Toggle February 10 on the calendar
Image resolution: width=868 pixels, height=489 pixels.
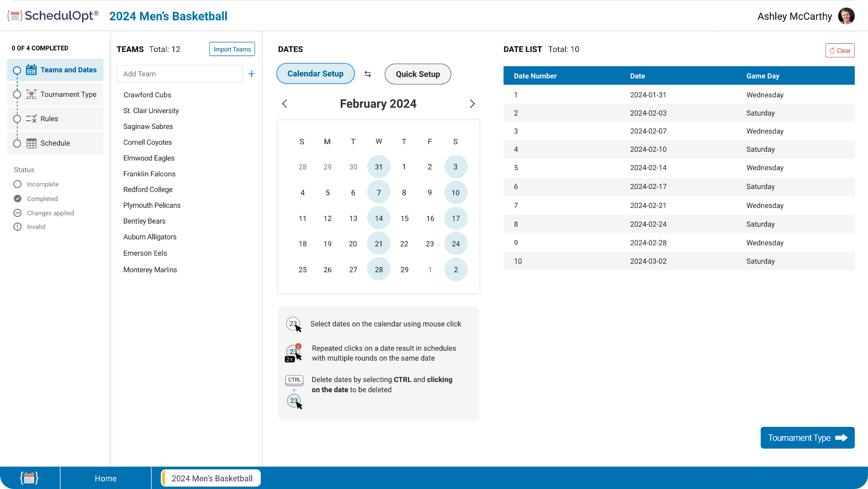[x=455, y=193]
